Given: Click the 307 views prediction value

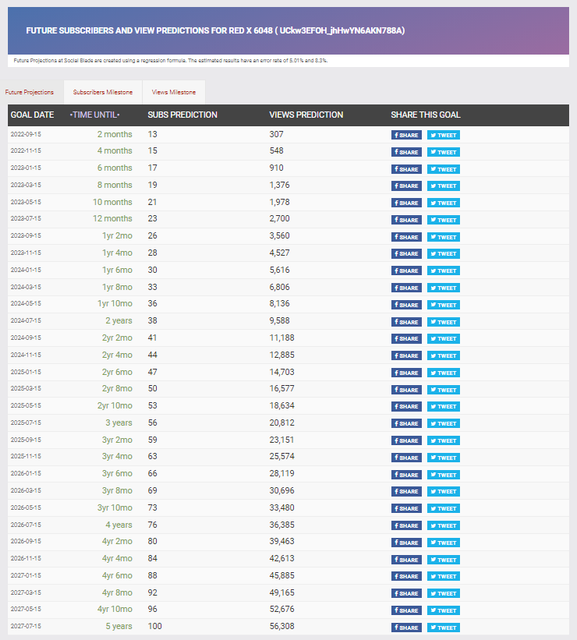Looking at the screenshot, I should [x=276, y=134].
